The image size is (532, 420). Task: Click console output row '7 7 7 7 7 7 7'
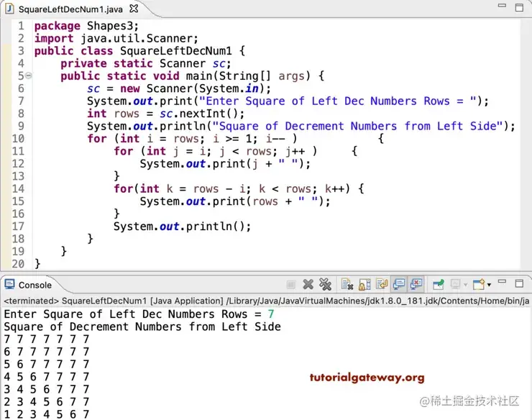point(47,339)
